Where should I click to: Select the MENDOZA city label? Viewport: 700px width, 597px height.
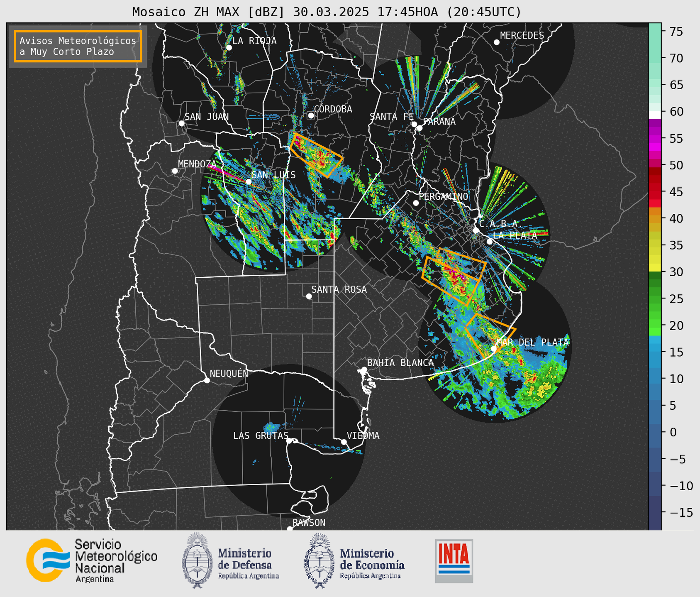pyautogui.click(x=197, y=164)
